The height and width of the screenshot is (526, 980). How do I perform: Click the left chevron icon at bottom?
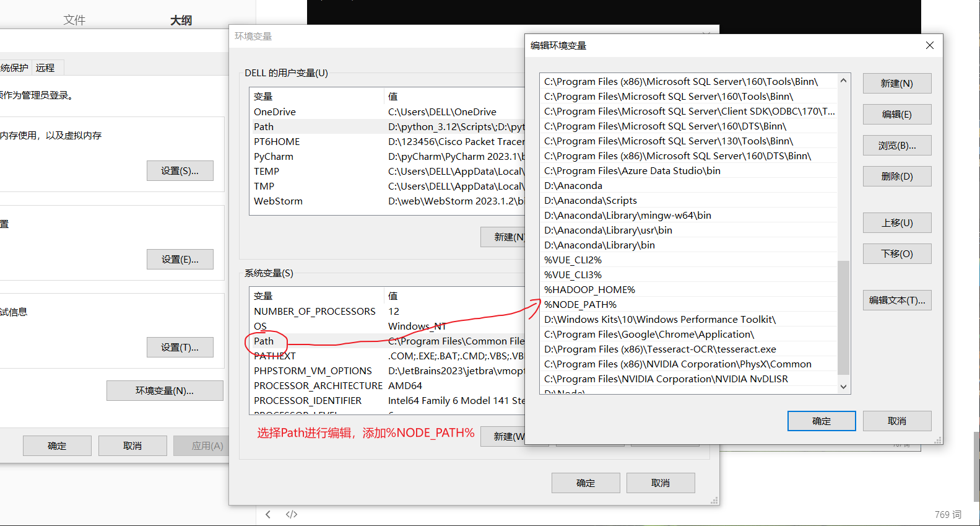coord(268,514)
